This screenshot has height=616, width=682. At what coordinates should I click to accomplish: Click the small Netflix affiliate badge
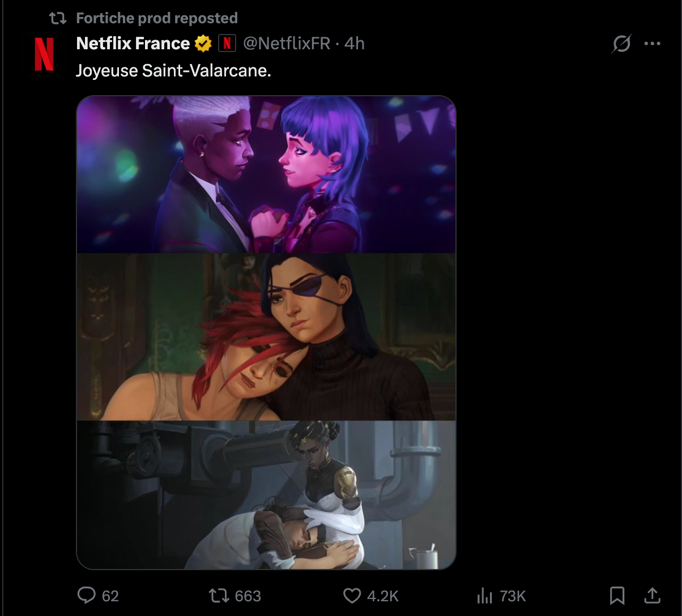pos(227,44)
